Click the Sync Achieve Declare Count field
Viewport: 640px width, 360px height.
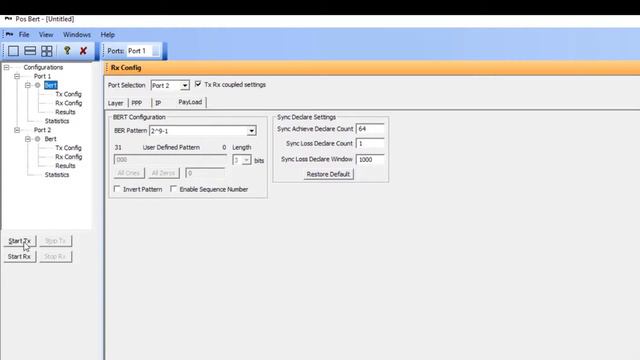pos(370,129)
